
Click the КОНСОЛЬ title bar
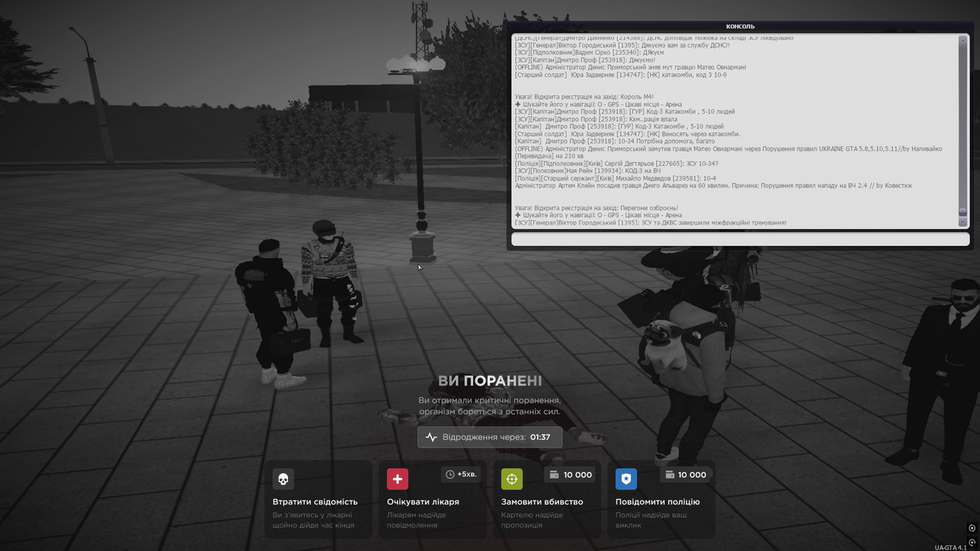point(740,26)
